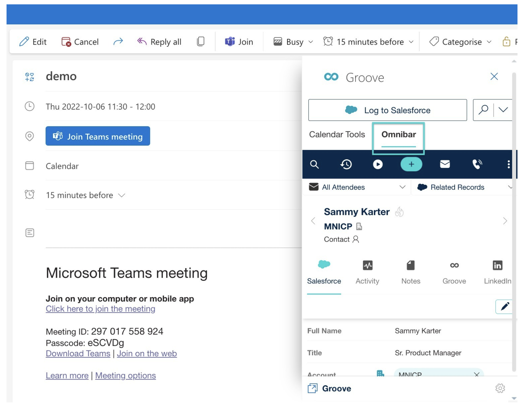This screenshot has height=418, width=532.
Task: Click the Omnibar search icon
Action: pyautogui.click(x=314, y=164)
